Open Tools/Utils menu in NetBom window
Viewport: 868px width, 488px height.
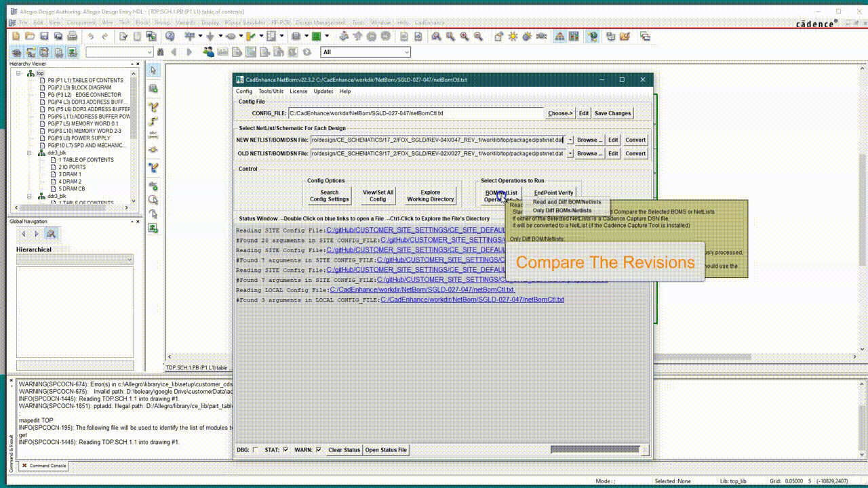click(271, 91)
